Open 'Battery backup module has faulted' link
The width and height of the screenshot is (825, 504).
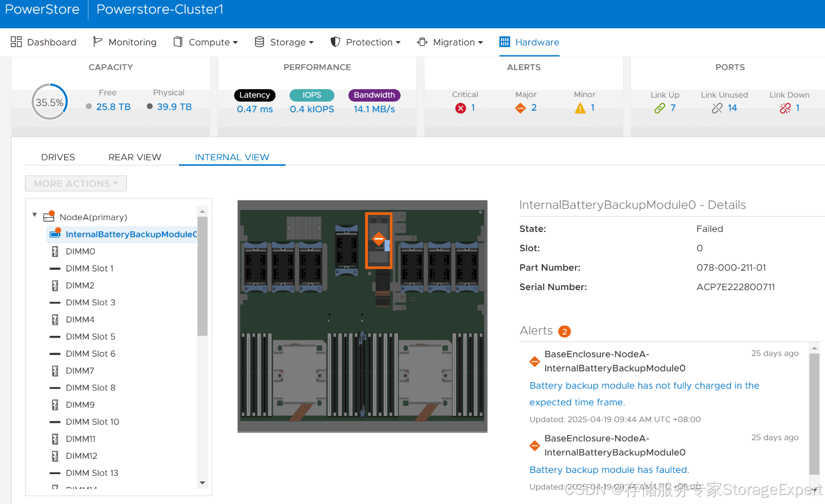tap(609, 470)
